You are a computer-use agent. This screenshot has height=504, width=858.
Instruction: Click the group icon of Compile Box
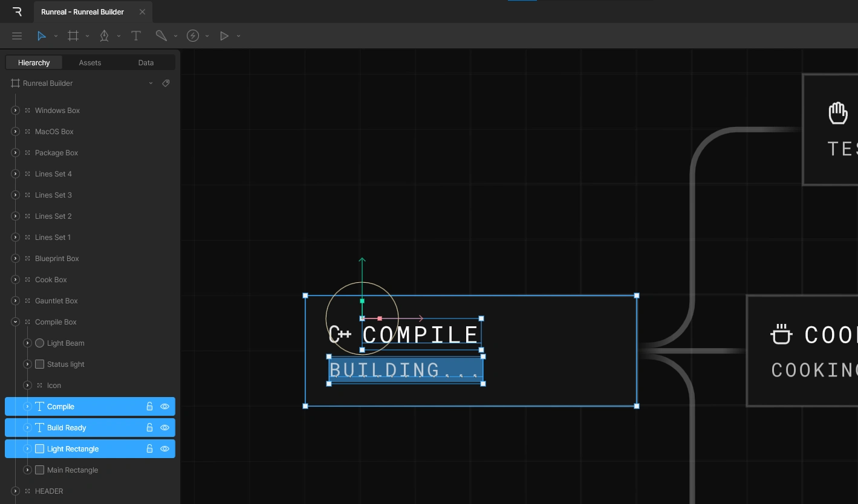coord(28,322)
